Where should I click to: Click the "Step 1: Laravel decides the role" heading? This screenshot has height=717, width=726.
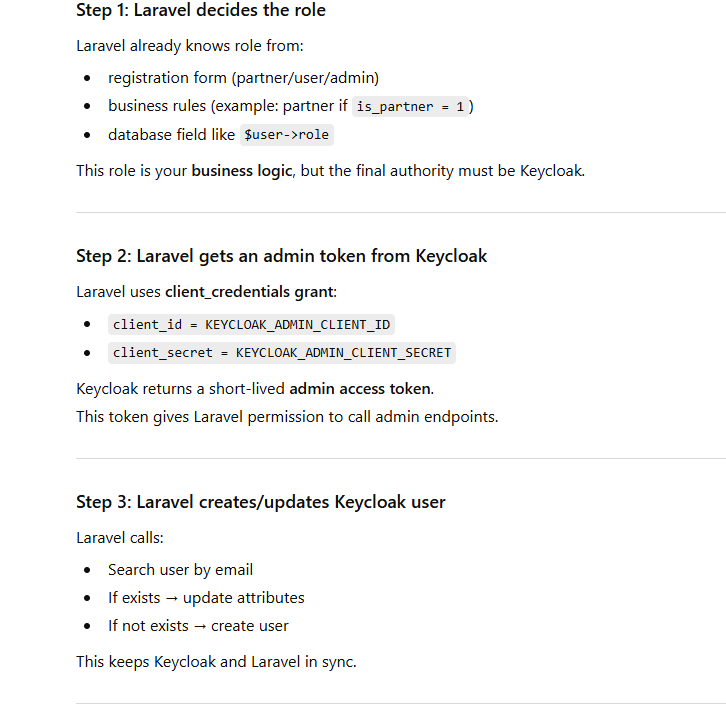200,11
